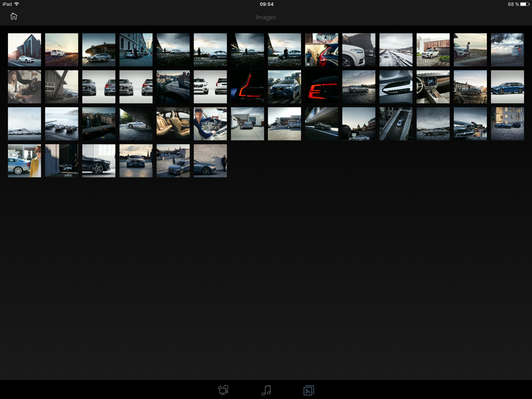Open the music section note icon
The image size is (532, 399).
267,390
